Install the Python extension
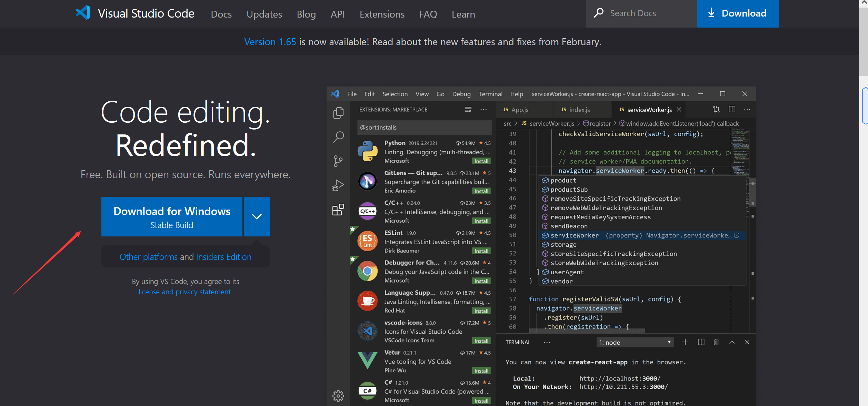Image resolution: width=868 pixels, height=406 pixels. tap(479, 161)
